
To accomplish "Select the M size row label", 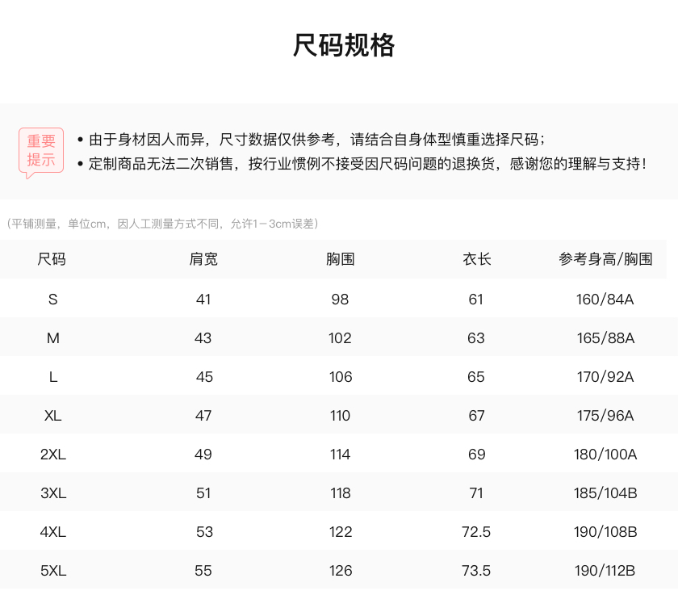I will click(x=52, y=338).
